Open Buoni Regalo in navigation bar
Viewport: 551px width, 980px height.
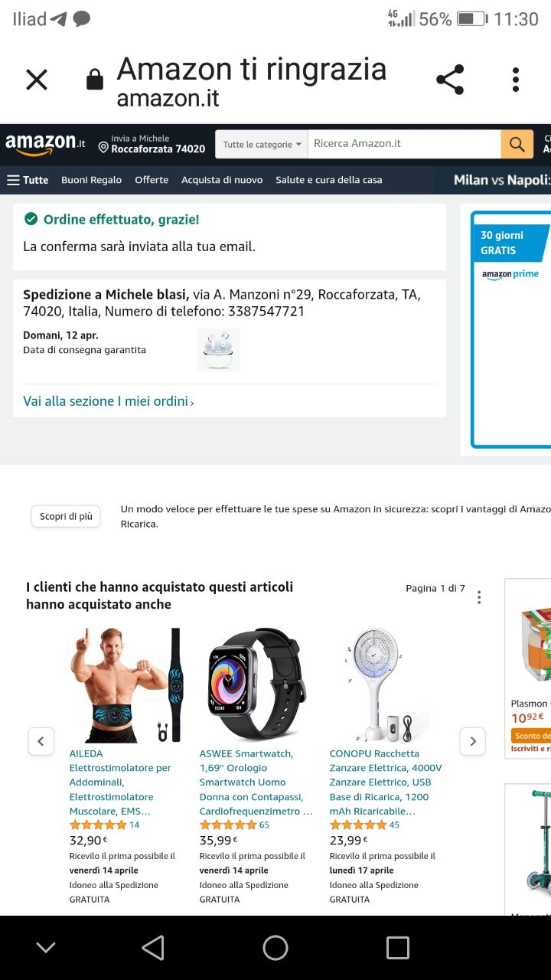(x=92, y=180)
